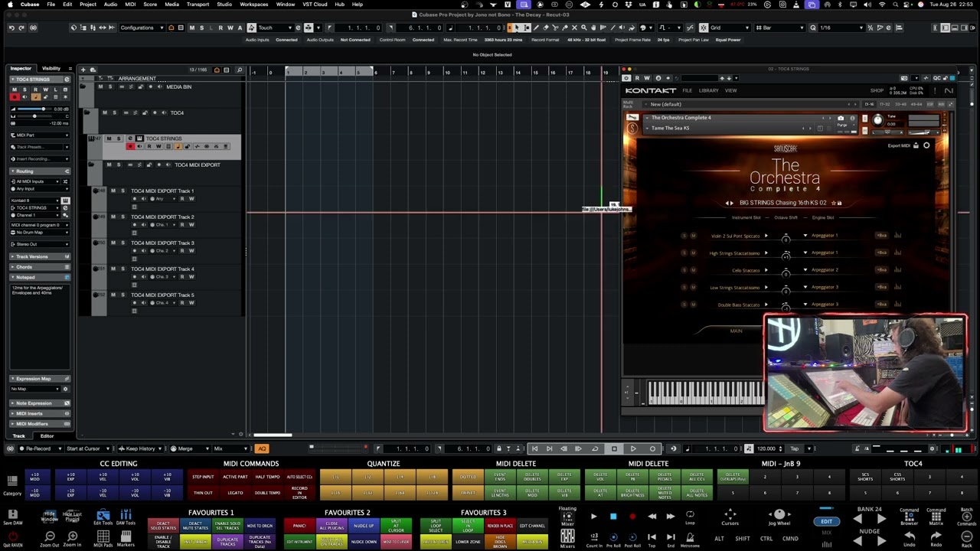Image resolution: width=980 pixels, height=551 pixels.
Task: Toggle global Mute M button in toolbar
Action: tap(192, 28)
